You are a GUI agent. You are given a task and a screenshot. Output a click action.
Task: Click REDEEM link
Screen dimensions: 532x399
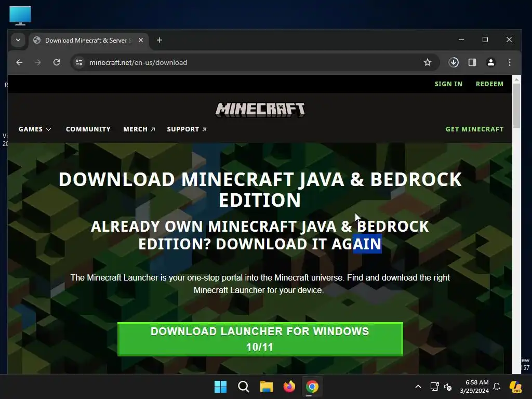489,84
